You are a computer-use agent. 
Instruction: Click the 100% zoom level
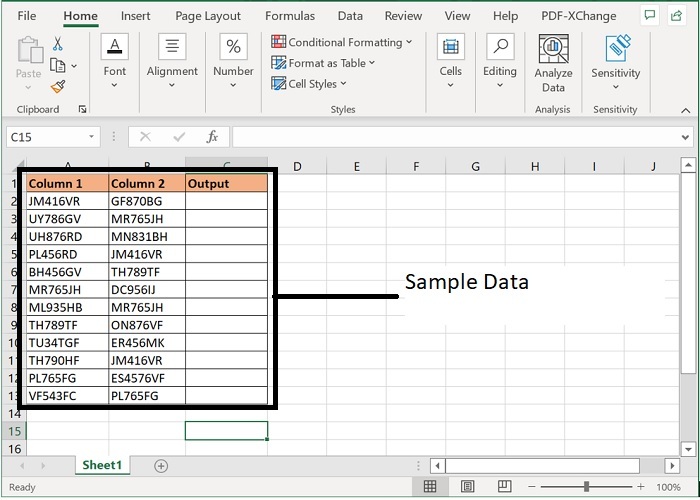668,487
